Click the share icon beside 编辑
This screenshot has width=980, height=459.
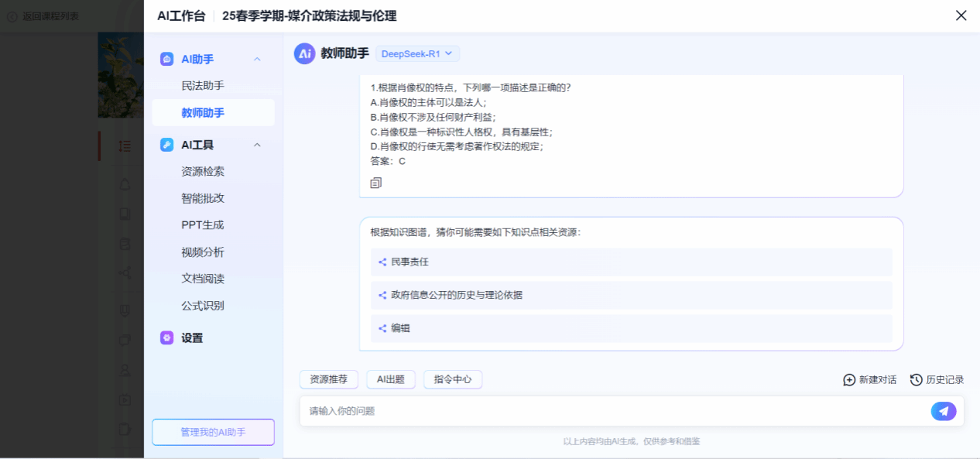382,328
